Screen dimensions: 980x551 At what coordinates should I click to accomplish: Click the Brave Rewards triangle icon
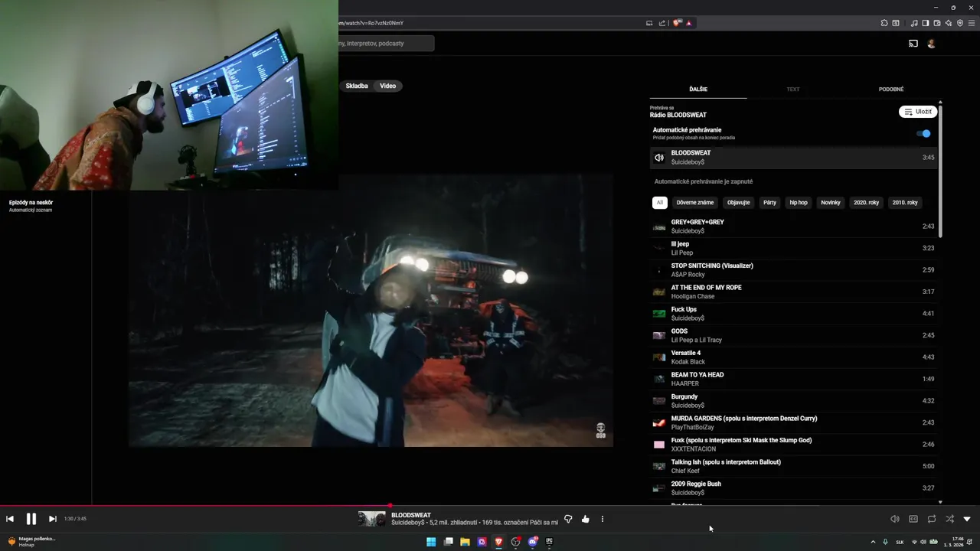pyautogui.click(x=689, y=23)
